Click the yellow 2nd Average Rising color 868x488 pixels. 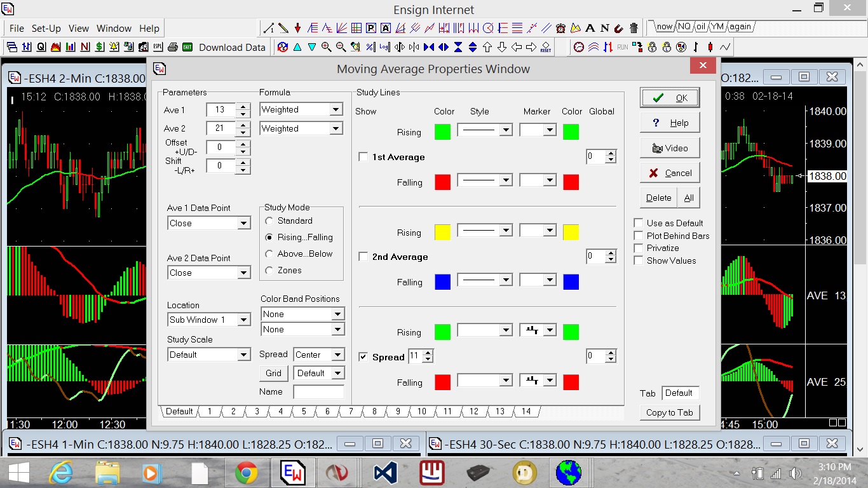[x=442, y=233]
